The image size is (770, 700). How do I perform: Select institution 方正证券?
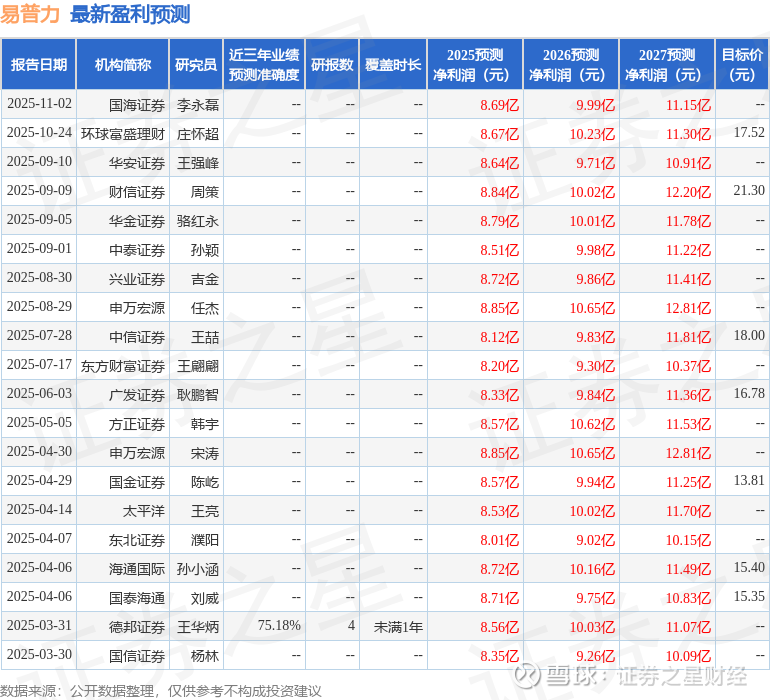coord(137,424)
